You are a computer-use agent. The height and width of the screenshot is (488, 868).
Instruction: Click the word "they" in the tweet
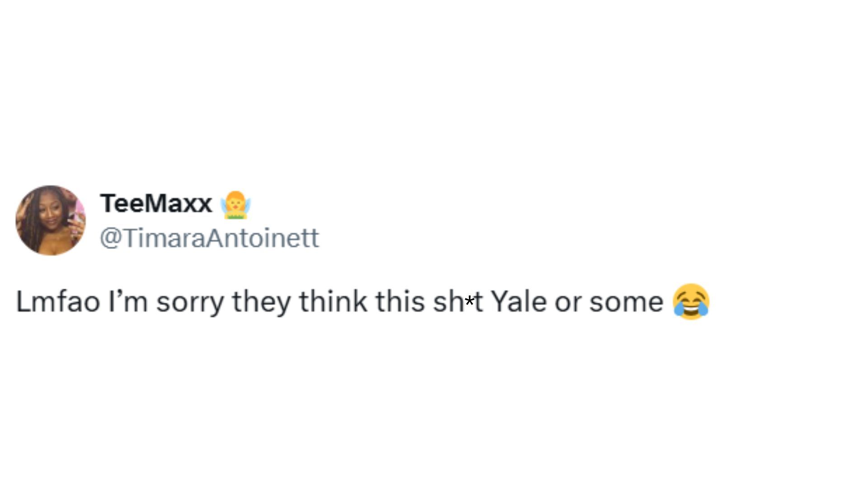(x=261, y=302)
